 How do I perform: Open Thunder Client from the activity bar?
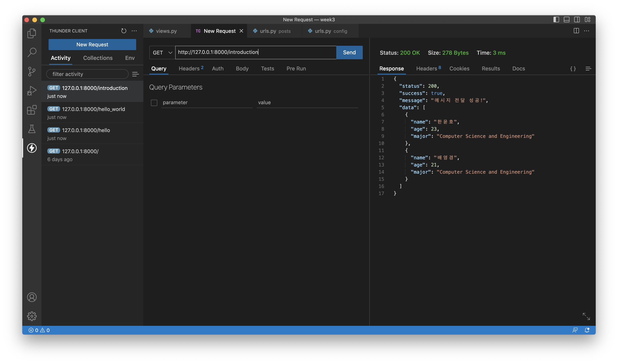tap(32, 148)
